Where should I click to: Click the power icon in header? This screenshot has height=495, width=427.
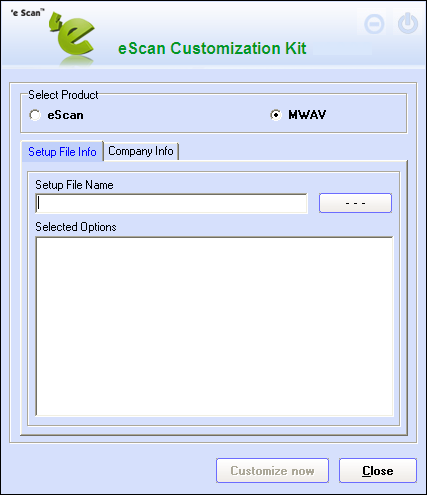pos(408,24)
